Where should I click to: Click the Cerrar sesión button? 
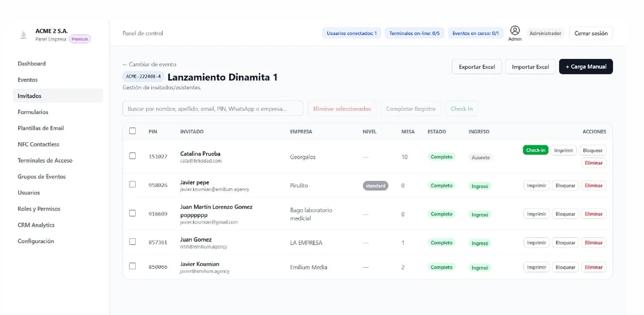591,33
